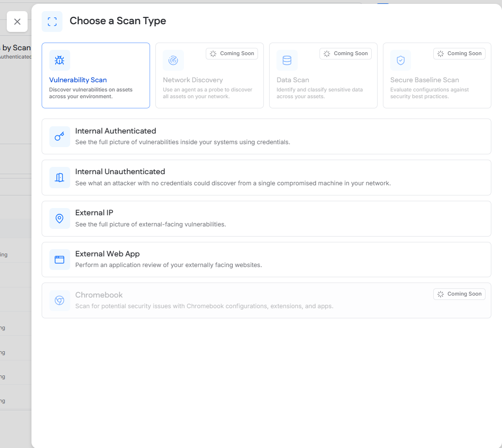The height and width of the screenshot is (448, 502).
Task: Click the shield icon for Secure Baseline Scan
Action: click(400, 60)
